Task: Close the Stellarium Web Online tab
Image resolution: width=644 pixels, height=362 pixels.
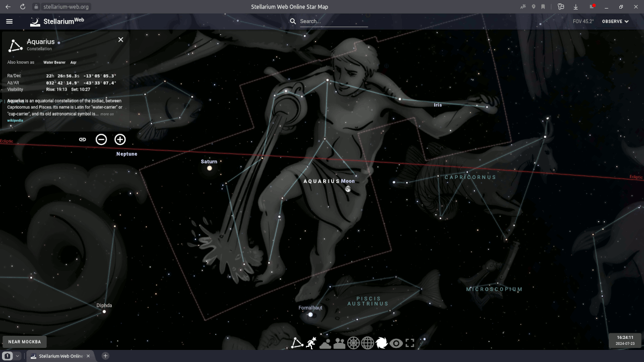Action: pos(88,356)
